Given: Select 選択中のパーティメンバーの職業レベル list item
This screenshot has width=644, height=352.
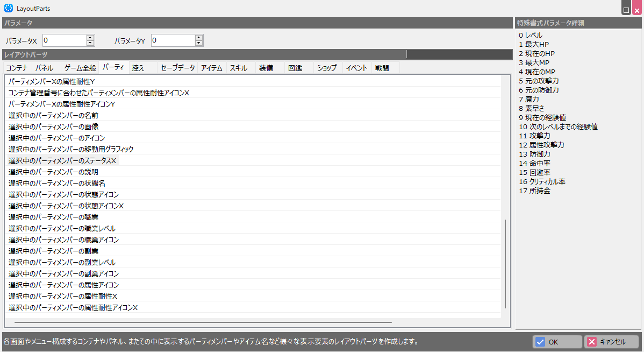Looking at the screenshot, I should tap(62, 228).
